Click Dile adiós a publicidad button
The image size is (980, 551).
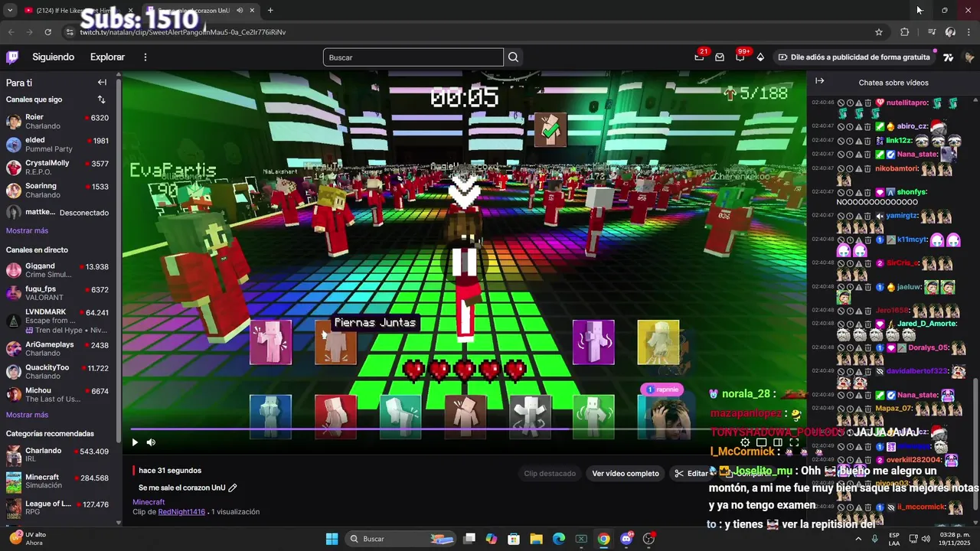854,57
